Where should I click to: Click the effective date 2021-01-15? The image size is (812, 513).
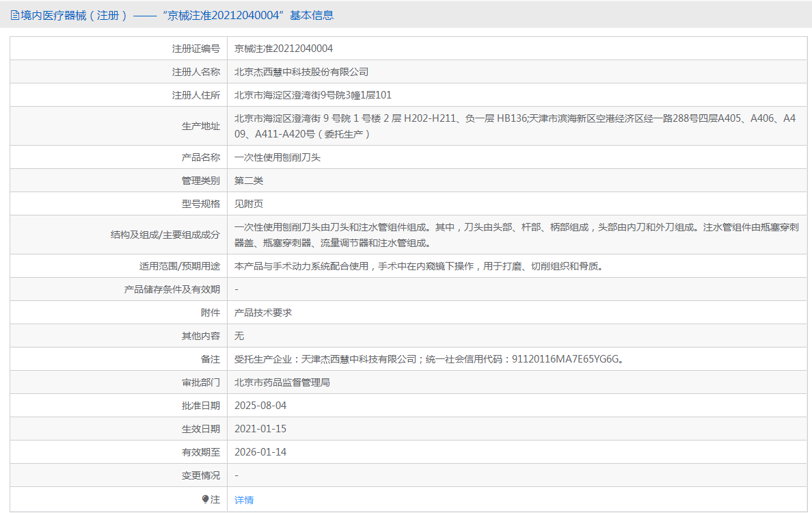tap(260, 429)
